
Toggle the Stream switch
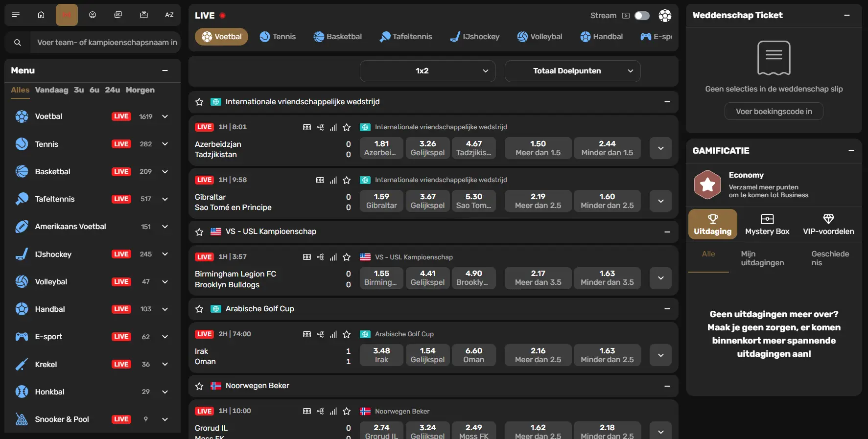pos(642,16)
